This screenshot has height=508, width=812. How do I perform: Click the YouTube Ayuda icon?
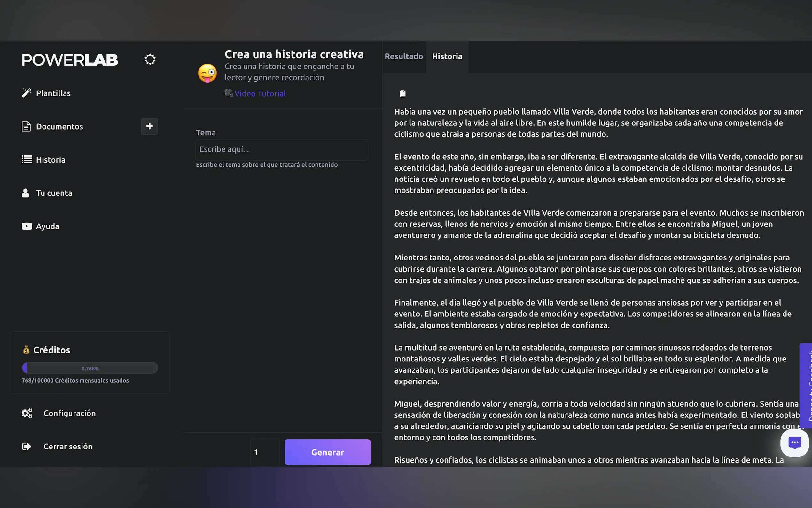click(27, 226)
